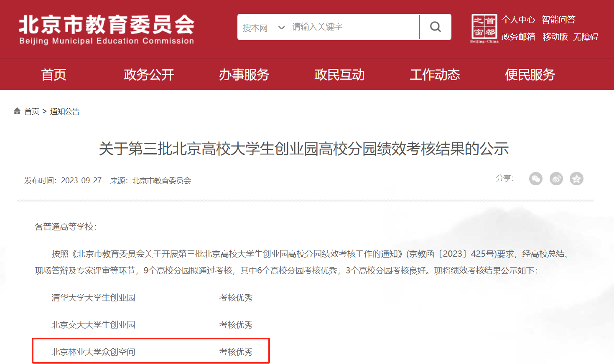
Task: Click the row 清华大学大学生创业园
Action: point(93,298)
